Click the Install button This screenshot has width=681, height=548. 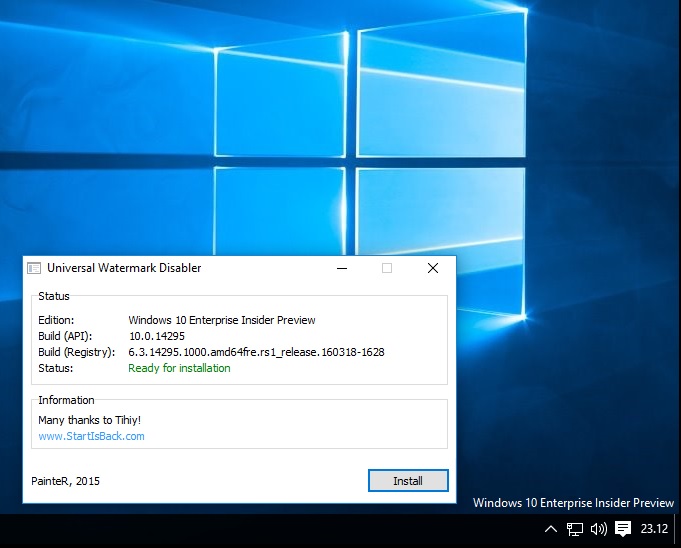click(408, 481)
